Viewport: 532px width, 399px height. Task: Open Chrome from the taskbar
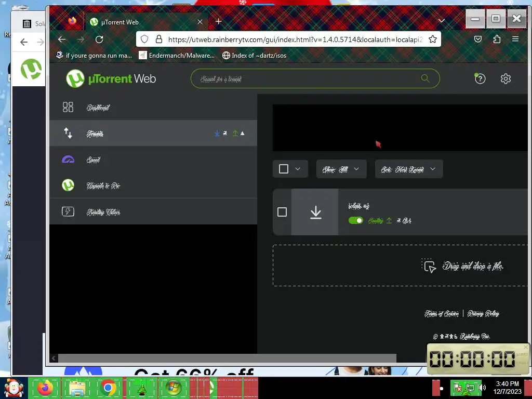[108, 388]
